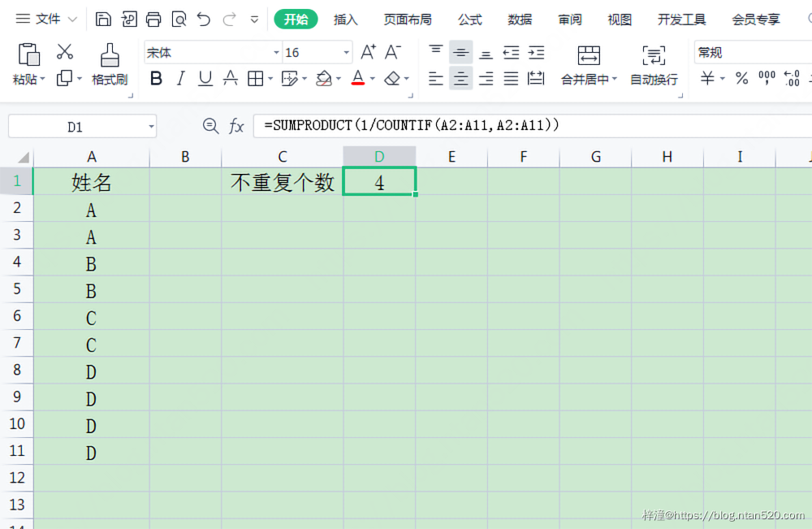Toggle middle vertical alignment

click(x=461, y=52)
